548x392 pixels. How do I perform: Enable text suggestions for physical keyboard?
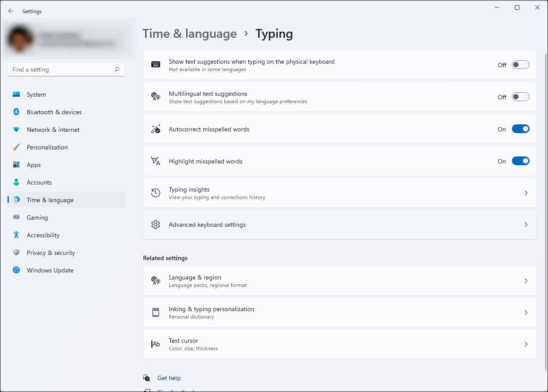pos(520,65)
